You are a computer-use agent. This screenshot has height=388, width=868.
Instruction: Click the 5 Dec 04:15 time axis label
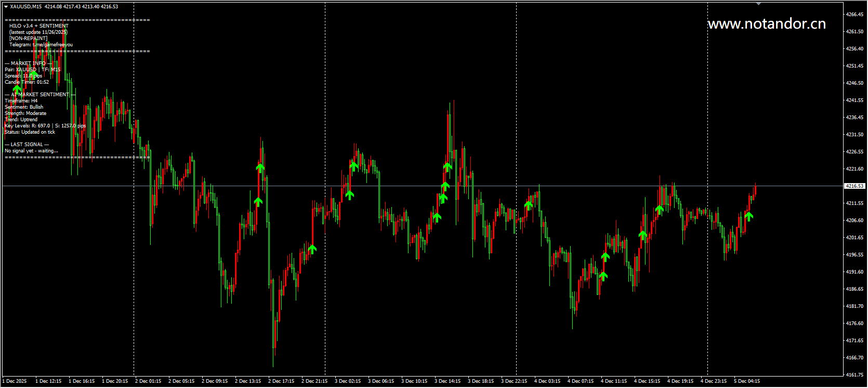747,381
